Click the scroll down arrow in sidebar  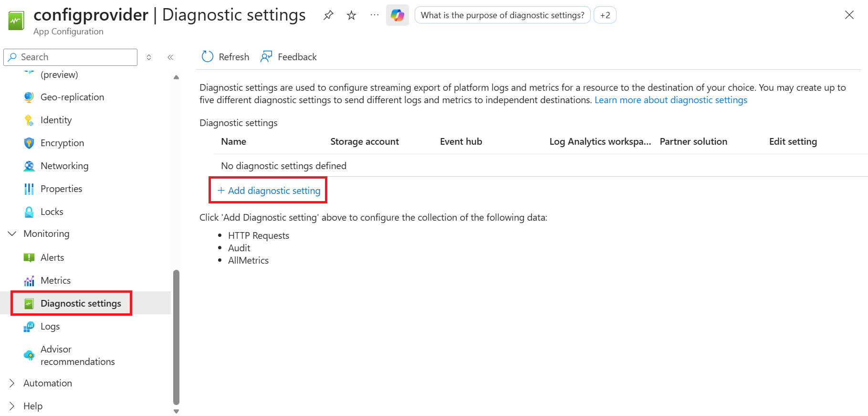176,411
